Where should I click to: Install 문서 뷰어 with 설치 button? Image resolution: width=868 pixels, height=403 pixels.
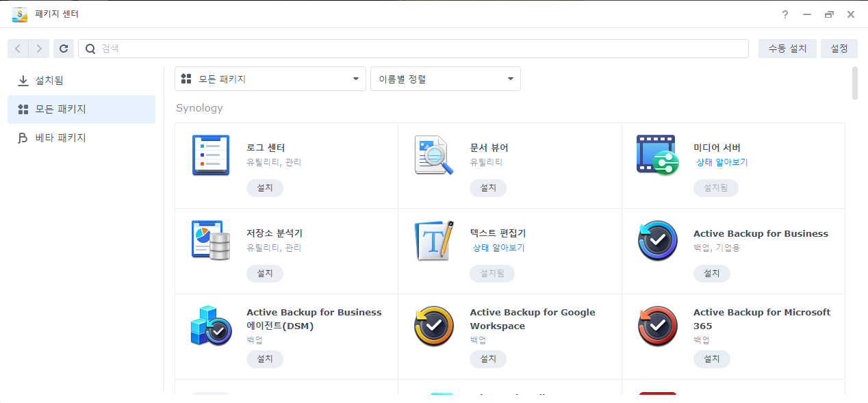(488, 188)
